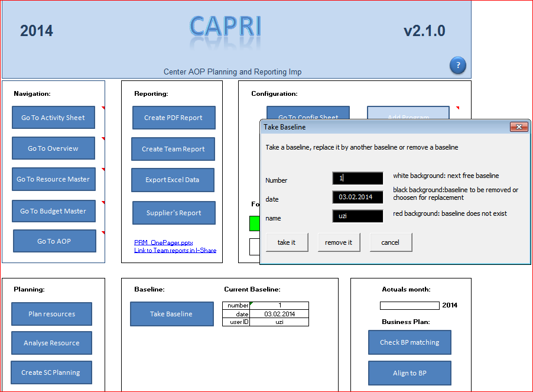533x392 pixels.
Task: Open the PRM_OnePager.pptx link
Action: tap(164, 242)
